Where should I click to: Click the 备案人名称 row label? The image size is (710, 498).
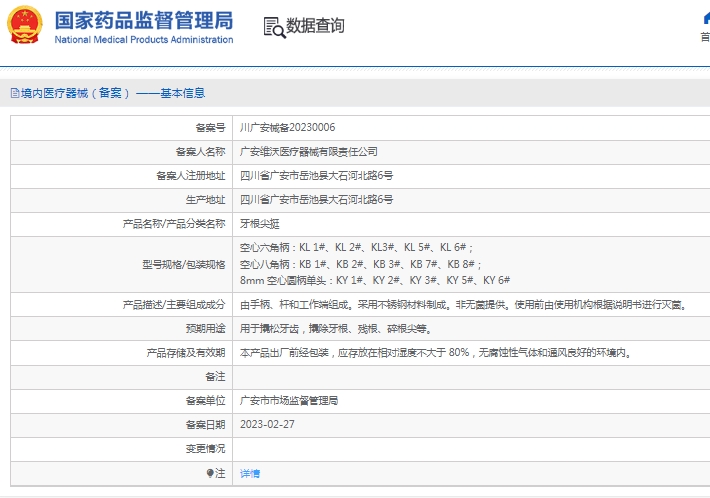coord(200,152)
